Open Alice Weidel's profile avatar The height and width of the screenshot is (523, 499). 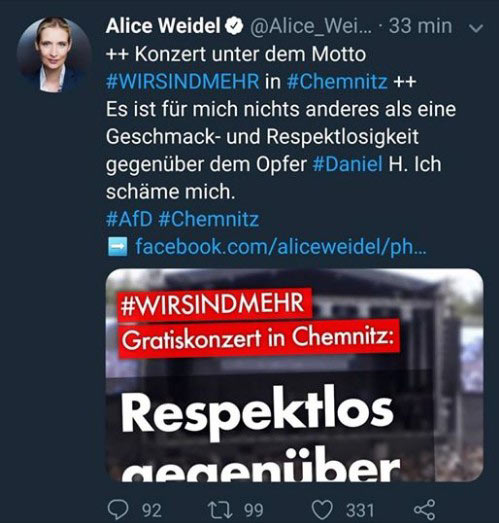point(54,55)
